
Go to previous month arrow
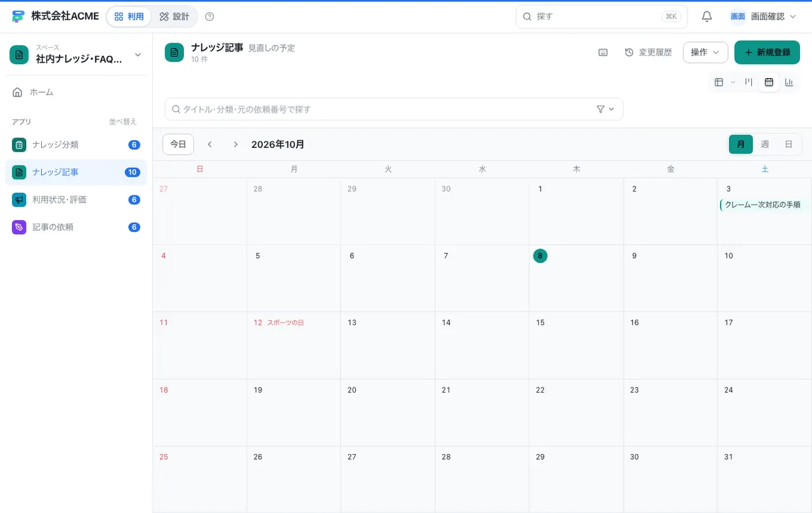click(x=210, y=145)
